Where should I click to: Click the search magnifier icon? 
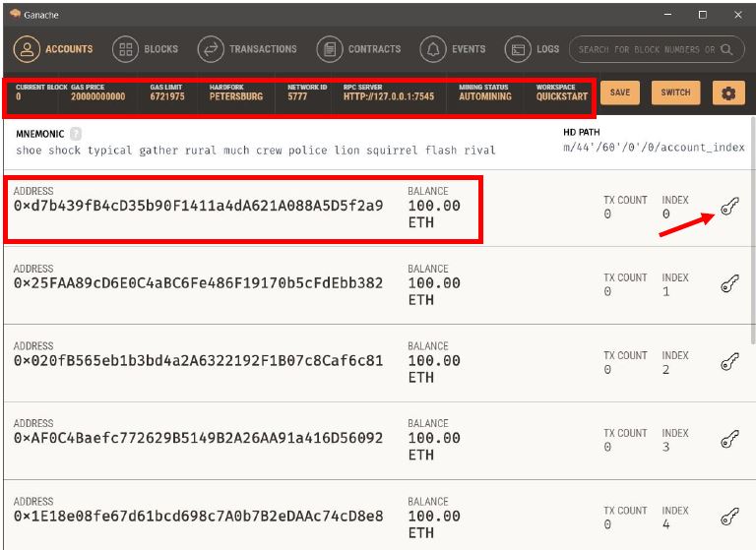[x=727, y=49]
